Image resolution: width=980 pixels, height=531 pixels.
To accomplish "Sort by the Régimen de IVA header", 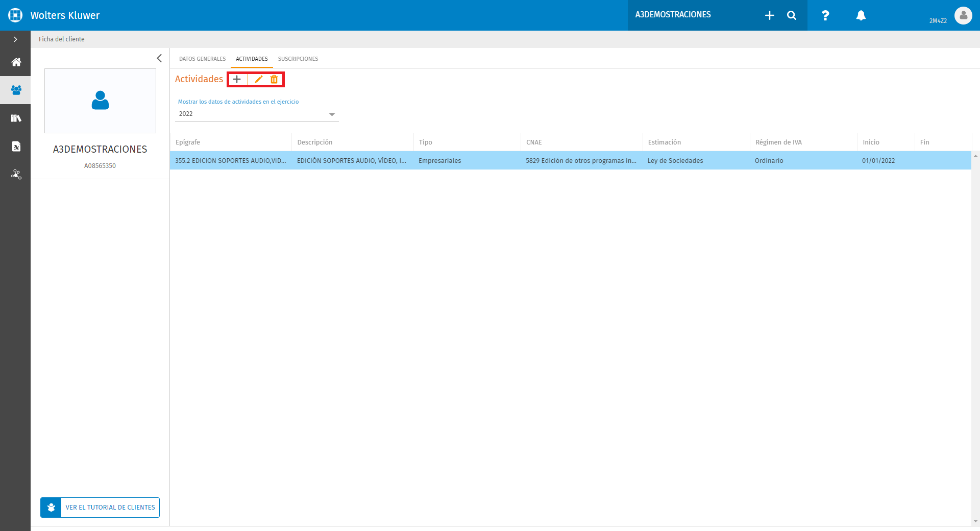I will pyautogui.click(x=804, y=142).
